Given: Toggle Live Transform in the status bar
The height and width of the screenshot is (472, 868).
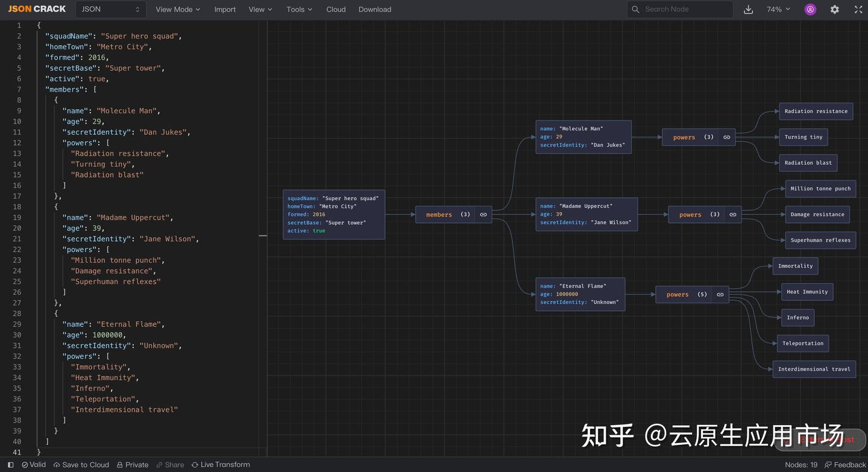Looking at the screenshot, I should (x=221, y=465).
